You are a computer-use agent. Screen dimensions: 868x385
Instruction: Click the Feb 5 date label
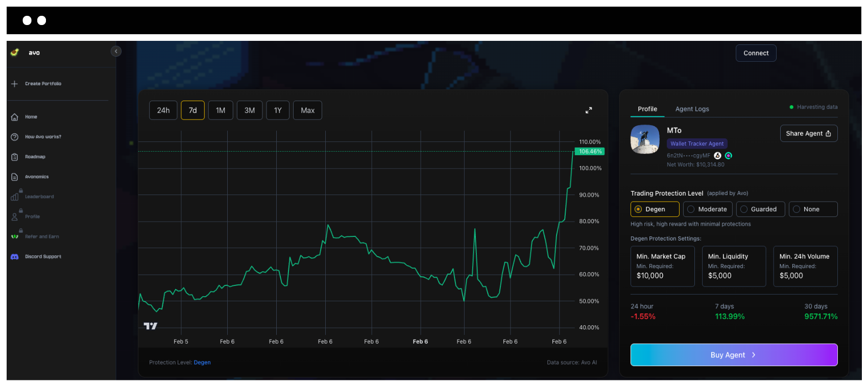[x=181, y=342]
